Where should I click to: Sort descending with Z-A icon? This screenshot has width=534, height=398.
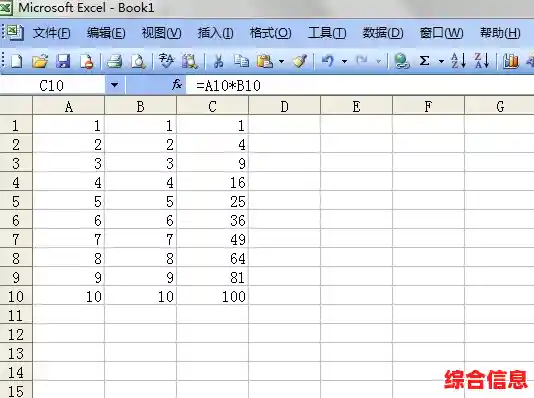tap(482, 62)
